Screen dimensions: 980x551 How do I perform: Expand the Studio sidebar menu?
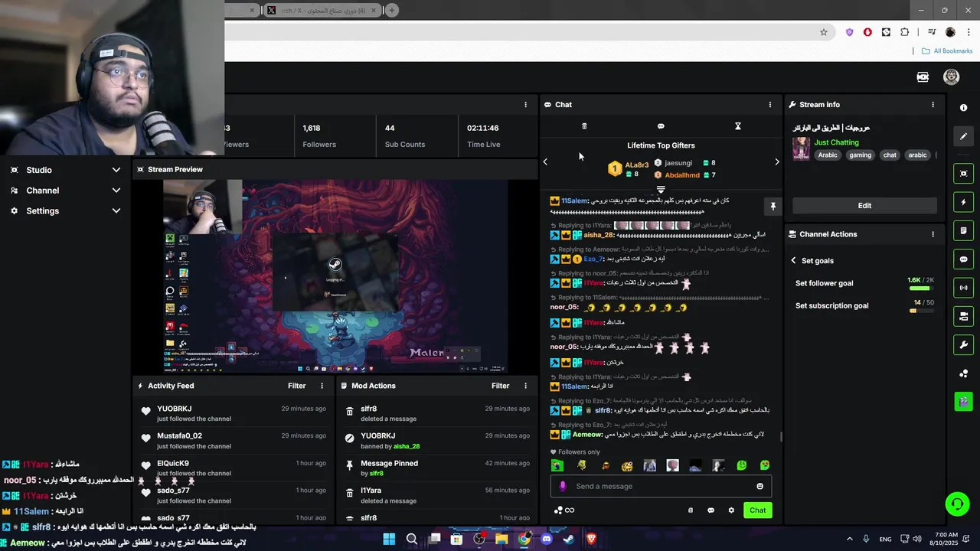[x=116, y=170]
